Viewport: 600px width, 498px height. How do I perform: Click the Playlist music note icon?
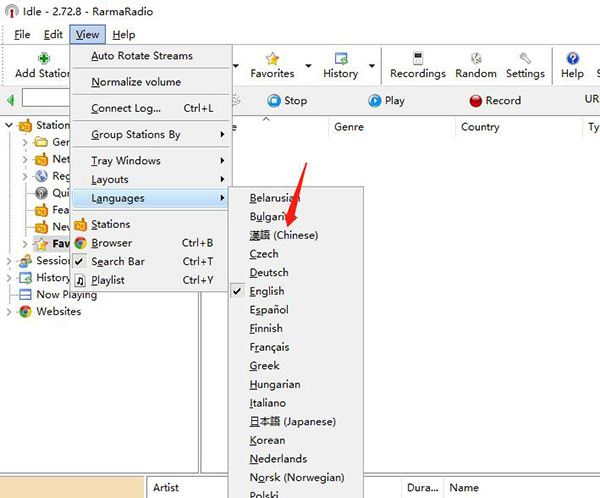[x=80, y=281]
